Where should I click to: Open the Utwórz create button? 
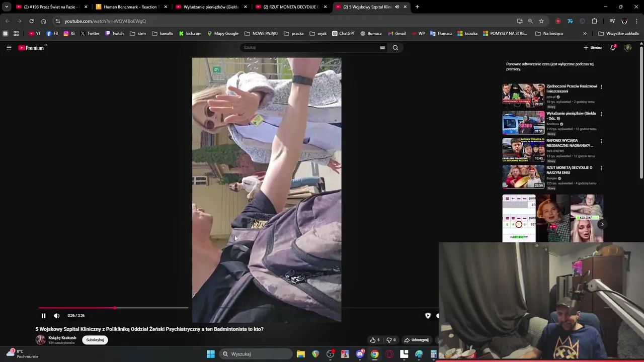tap(593, 48)
